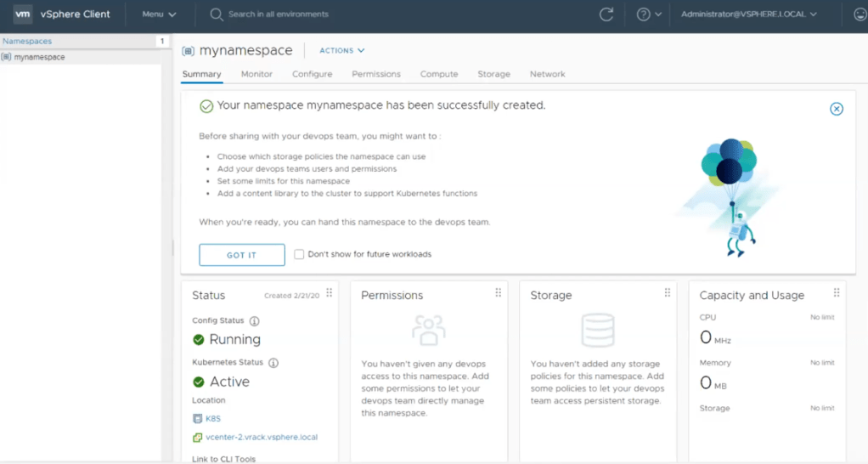Image resolution: width=868 pixels, height=464 pixels.
Task: Switch to the Monitor tab
Action: [256, 74]
